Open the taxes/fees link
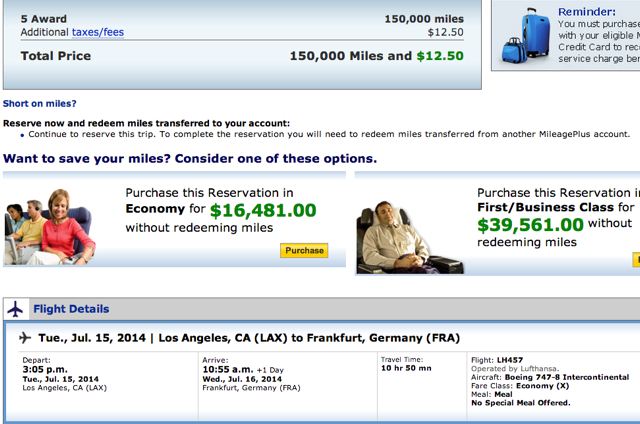This screenshot has height=424, width=640. (x=98, y=32)
